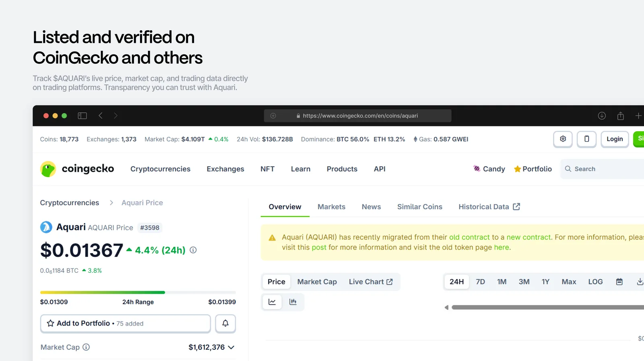Open CoinGecko settings gear button

tap(563, 139)
